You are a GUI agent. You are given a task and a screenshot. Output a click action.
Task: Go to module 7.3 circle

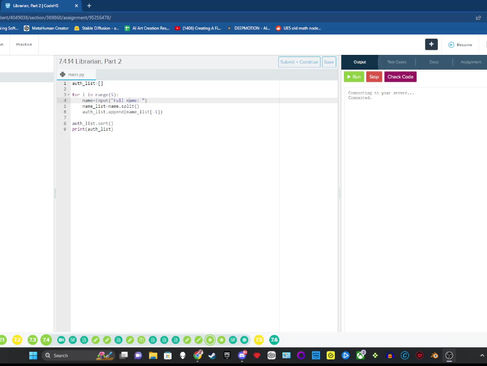(x=32, y=340)
